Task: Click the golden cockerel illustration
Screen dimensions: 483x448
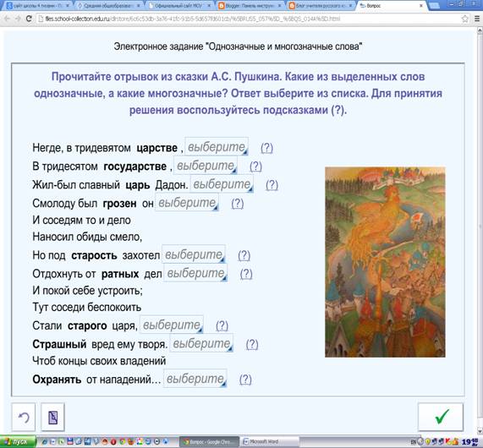Action: tap(385, 262)
